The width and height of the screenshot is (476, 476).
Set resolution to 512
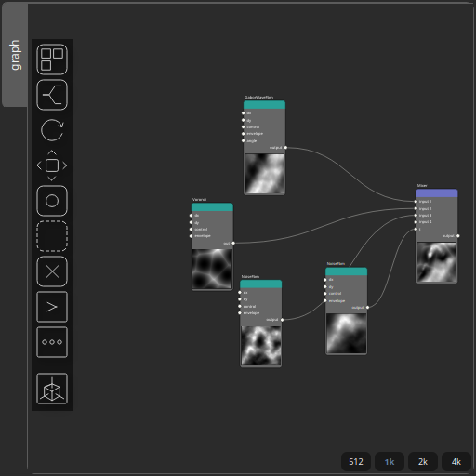coord(356,462)
